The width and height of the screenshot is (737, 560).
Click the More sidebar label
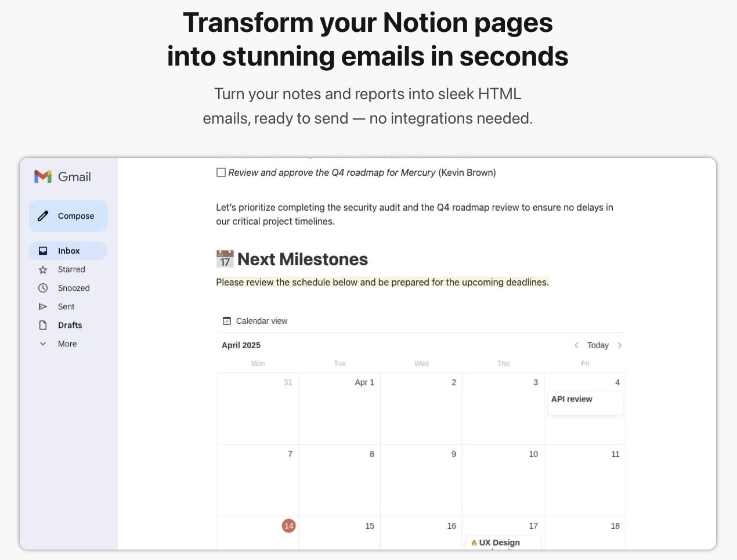pos(67,344)
